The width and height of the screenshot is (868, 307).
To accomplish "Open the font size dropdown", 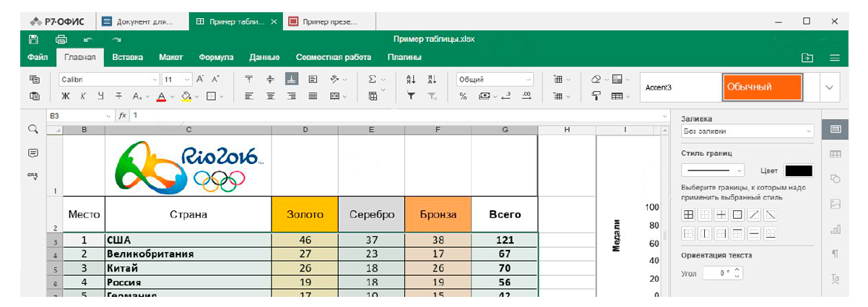I will pyautogui.click(x=188, y=79).
